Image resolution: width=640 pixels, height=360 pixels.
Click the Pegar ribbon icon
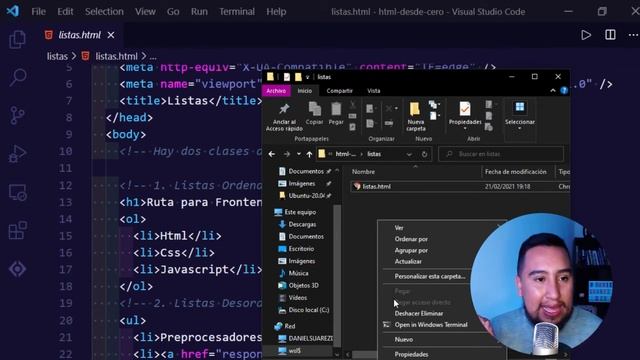click(x=336, y=113)
